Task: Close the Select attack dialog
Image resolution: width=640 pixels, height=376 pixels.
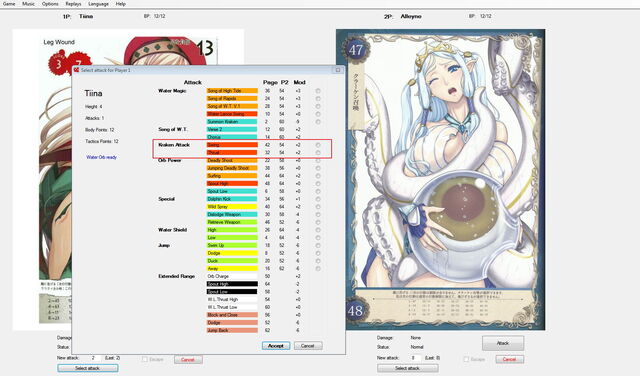Action: (x=338, y=70)
